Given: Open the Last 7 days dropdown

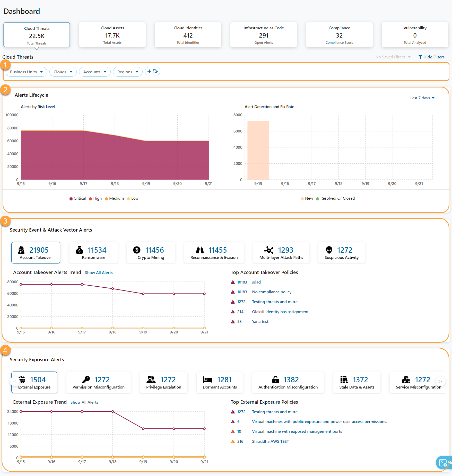Looking at the screenshot, I should pyautogui.click(x=422, y=98).
